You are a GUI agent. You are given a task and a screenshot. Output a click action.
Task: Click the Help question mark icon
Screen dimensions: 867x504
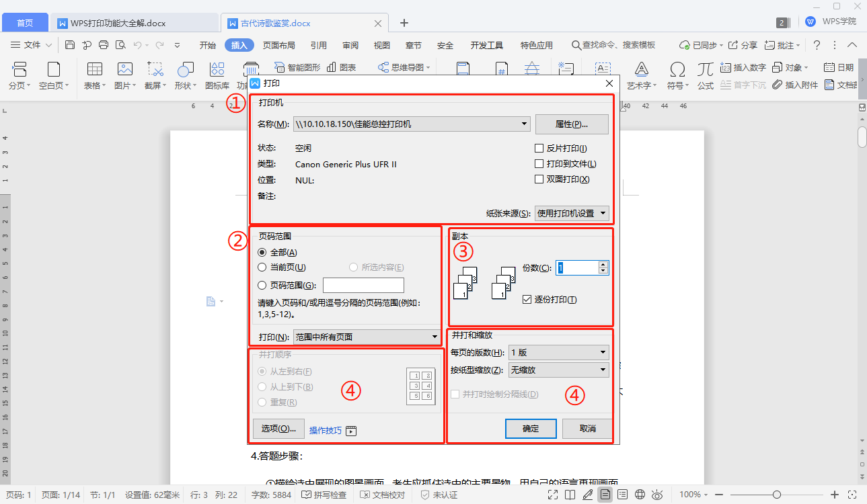pyautogui.click(x=817, y=45)
